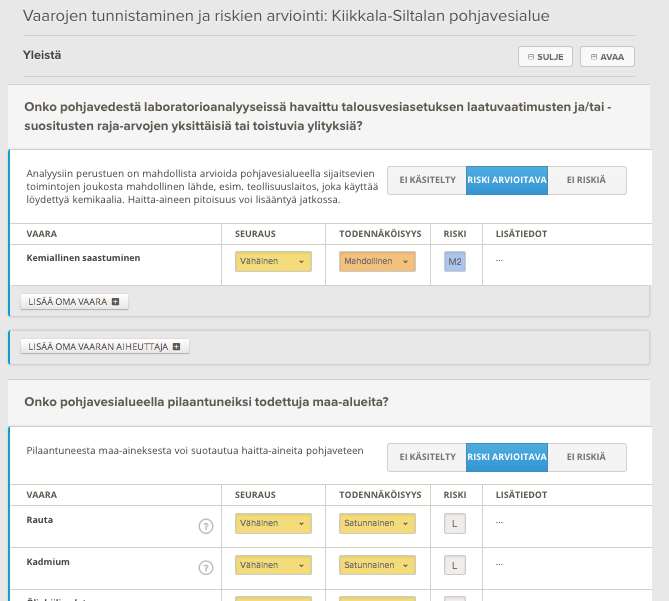
Task: Open Seuraus dropdown for Rauta
Action: tap(273, 523)
